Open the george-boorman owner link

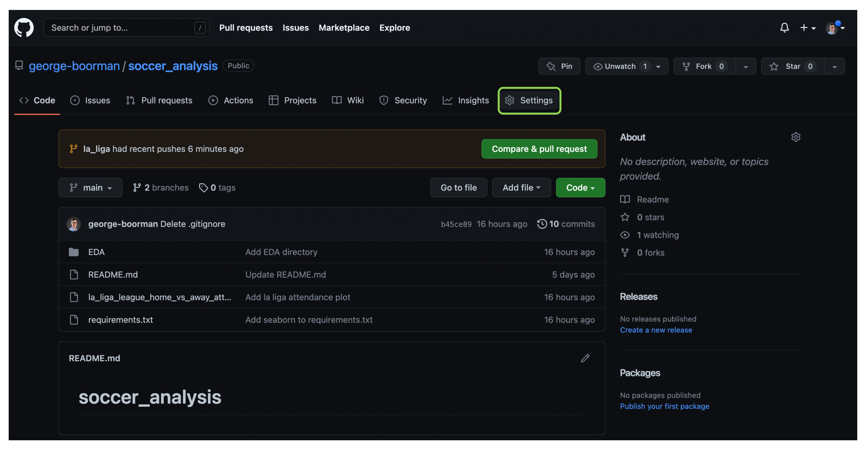(x=74, y=66)
